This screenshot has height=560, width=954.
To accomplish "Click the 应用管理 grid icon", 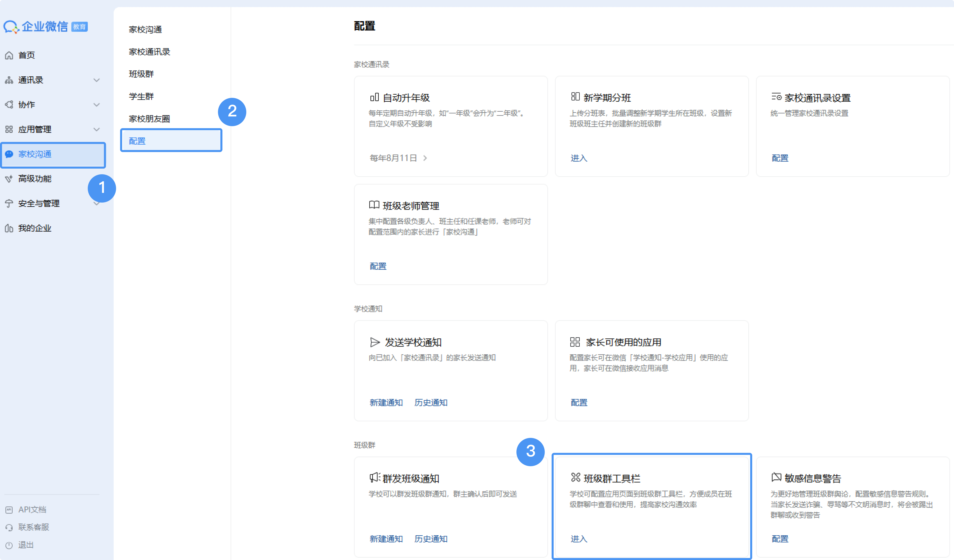I will coord(9,129).
